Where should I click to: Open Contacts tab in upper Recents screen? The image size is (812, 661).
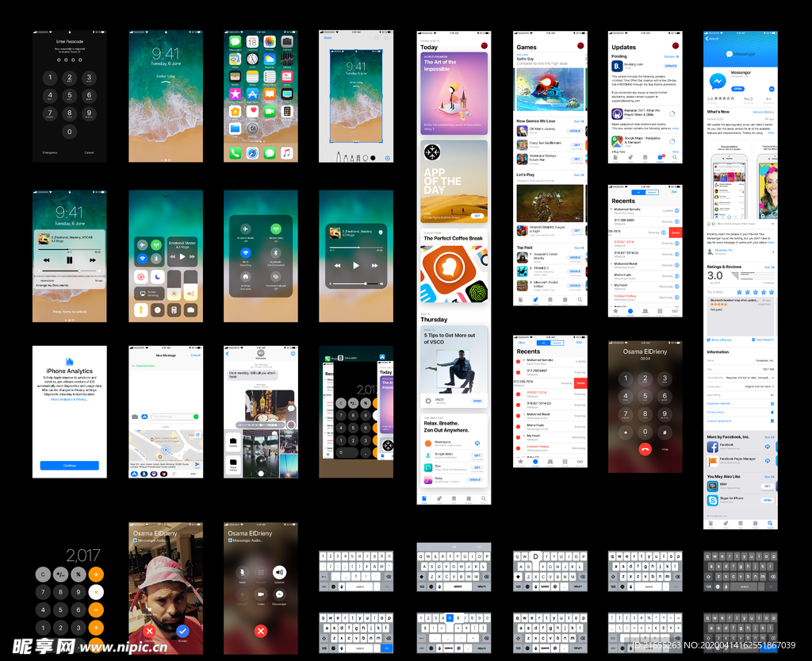click(645, 312)
